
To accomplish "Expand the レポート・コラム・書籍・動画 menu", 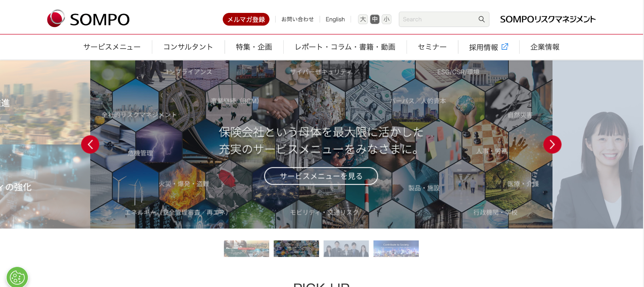I will tap(345, 47).
